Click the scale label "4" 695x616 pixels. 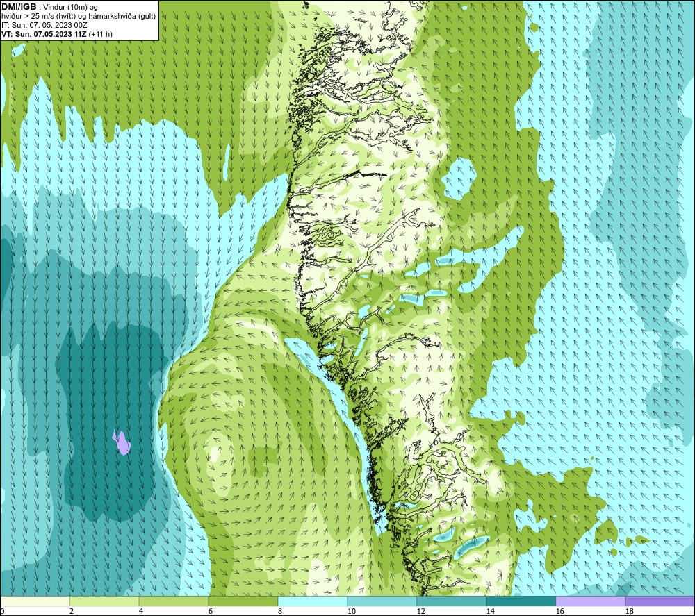click(x=141, y=612)
